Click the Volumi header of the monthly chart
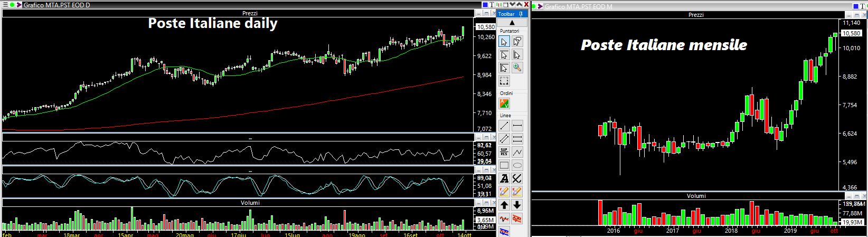Image resolution: width=868 pixels, height=237 pixels. (x=696, y=196)
